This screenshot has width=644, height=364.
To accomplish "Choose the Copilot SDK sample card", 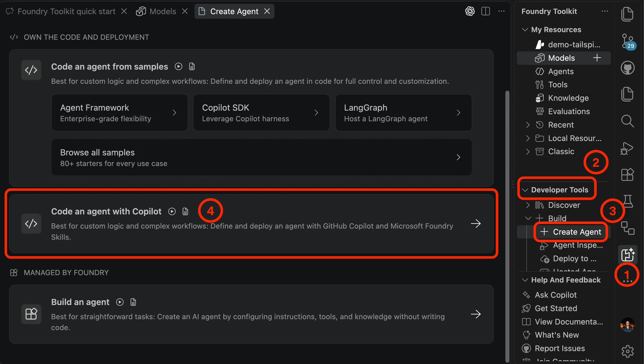I will pos(261,113).
